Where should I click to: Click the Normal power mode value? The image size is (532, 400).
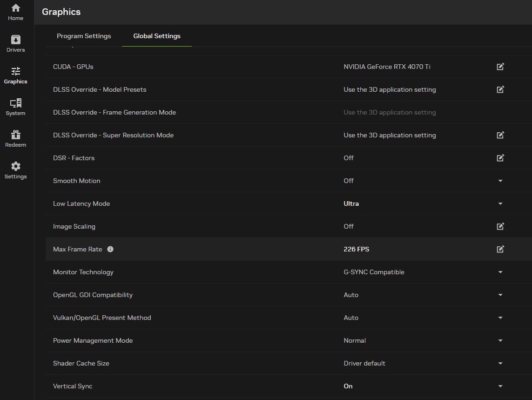coord(355,340)
